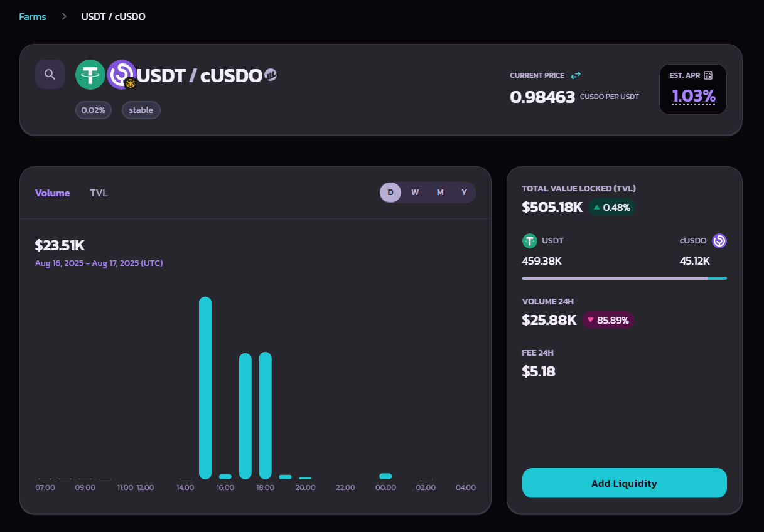764x532 pixels.
Task: Click the $505.18K total value locked amount
Action: tap(552, 207)
